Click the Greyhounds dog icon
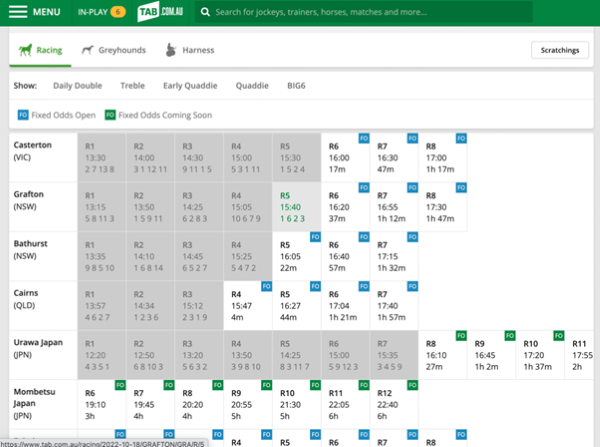The image size is (600, 447). click(x=87, y=50)
